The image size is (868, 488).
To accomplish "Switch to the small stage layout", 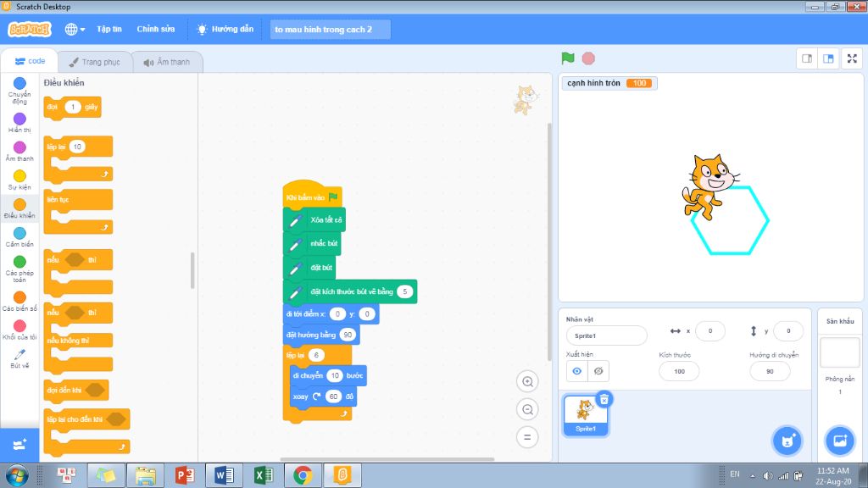I will [807, 58].
